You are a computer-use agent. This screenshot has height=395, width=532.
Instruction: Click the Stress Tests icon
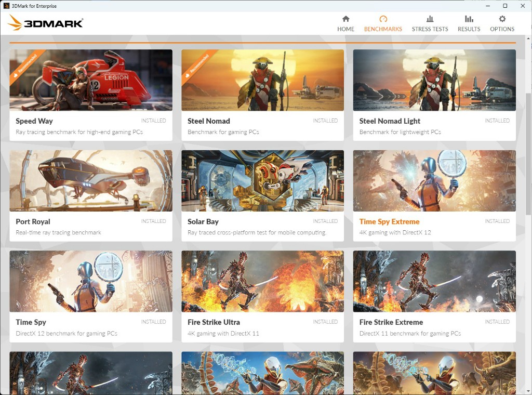pos(430,19)
